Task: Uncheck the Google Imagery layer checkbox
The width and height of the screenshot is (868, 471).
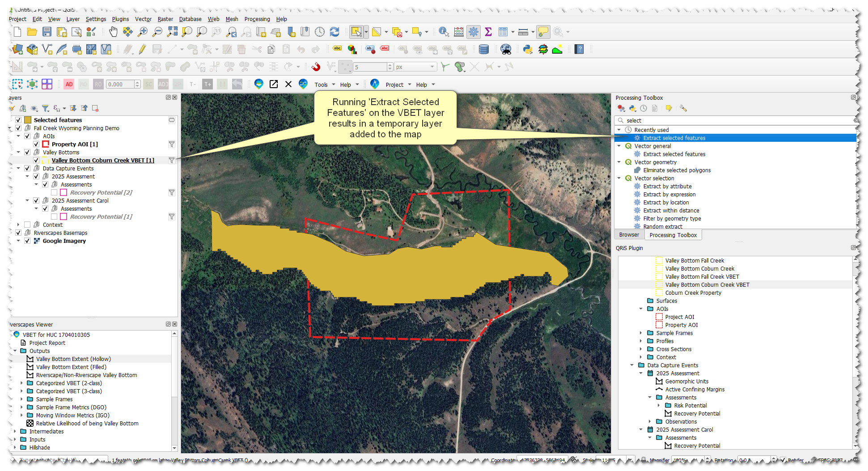Action: 27,241
